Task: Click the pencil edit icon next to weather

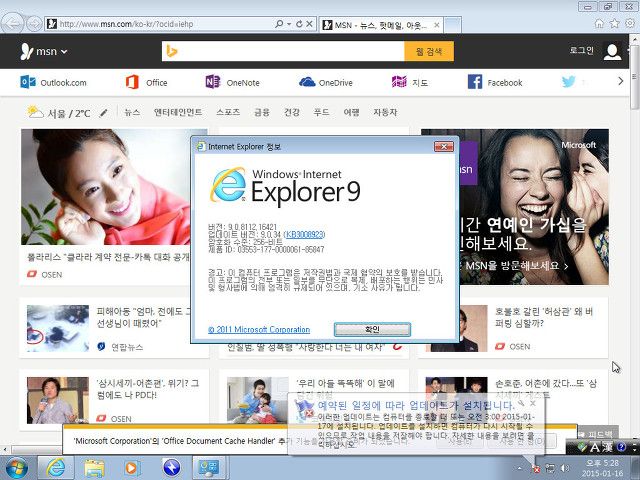Action: 104,113
